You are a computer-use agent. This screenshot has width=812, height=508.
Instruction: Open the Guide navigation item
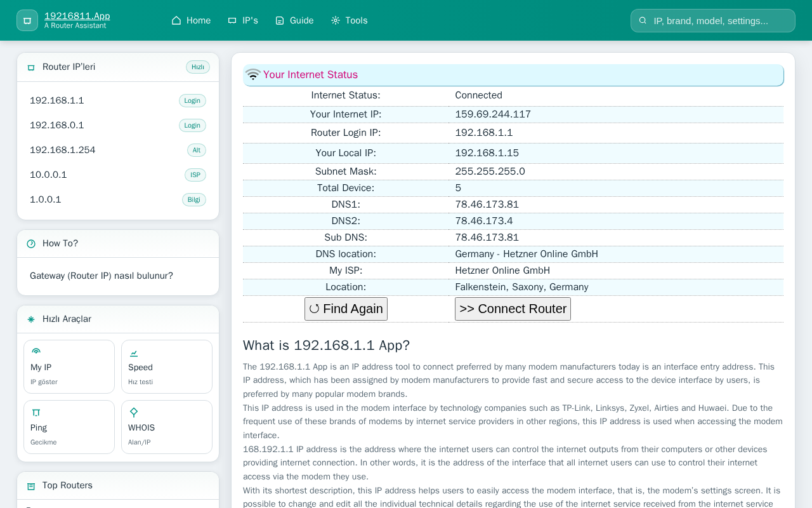coord(294,20)
